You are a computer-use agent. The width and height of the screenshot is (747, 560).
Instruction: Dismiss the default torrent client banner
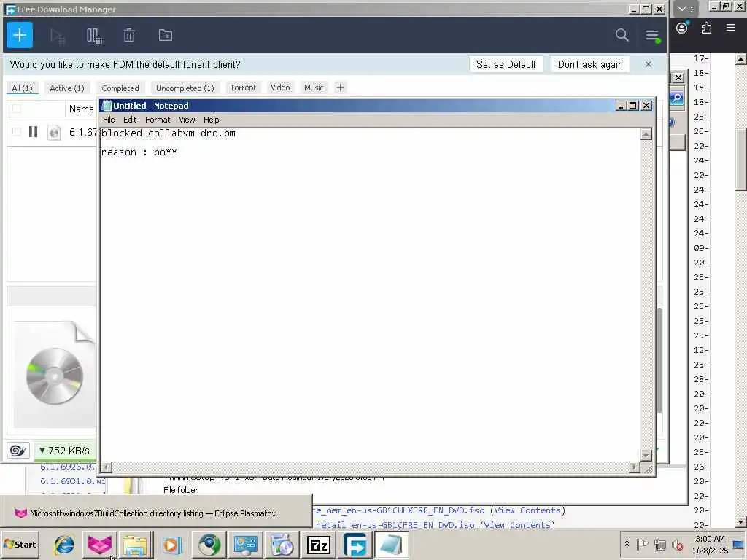pos(648,64)
